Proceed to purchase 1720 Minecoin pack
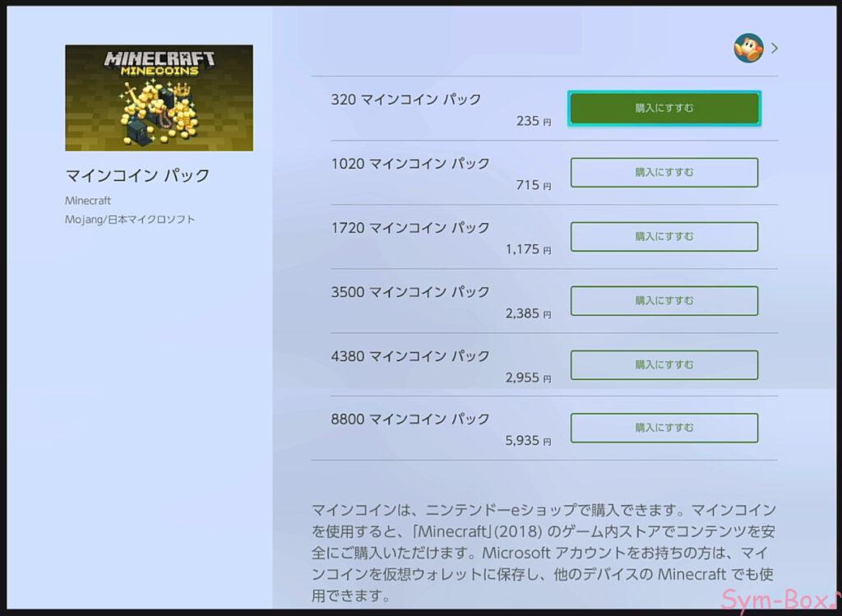Image resolution: width=842 pixels, height=616 pixels. [664, 236]
